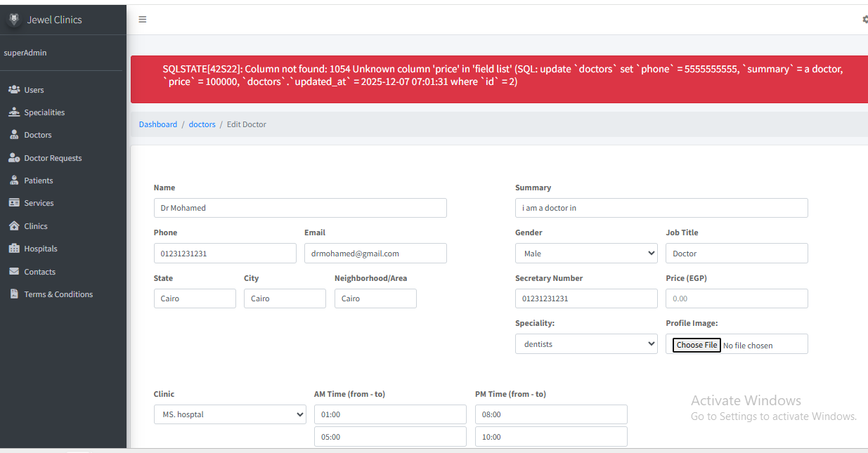Screen dimensions: 868x453
Task: Open Terms & Conditions menu item
Action: tap(58, 294)
